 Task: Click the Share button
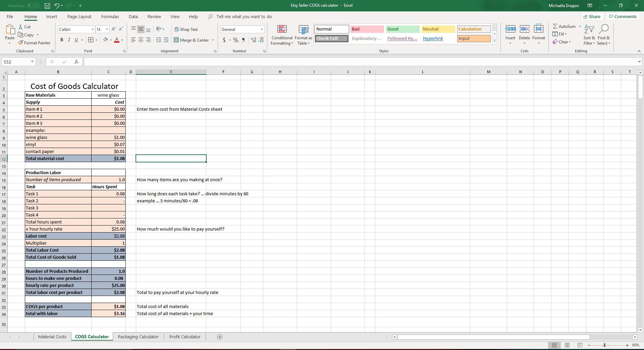point(592,16)
